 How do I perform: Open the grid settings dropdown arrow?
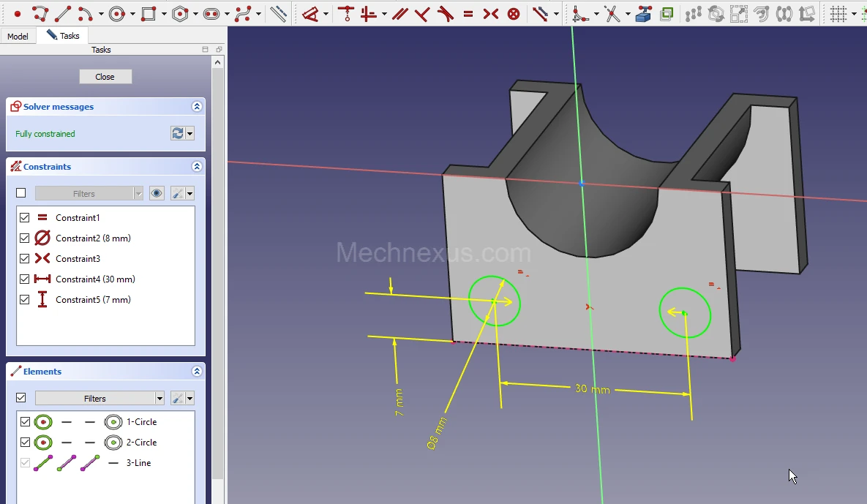pos(854,14)
